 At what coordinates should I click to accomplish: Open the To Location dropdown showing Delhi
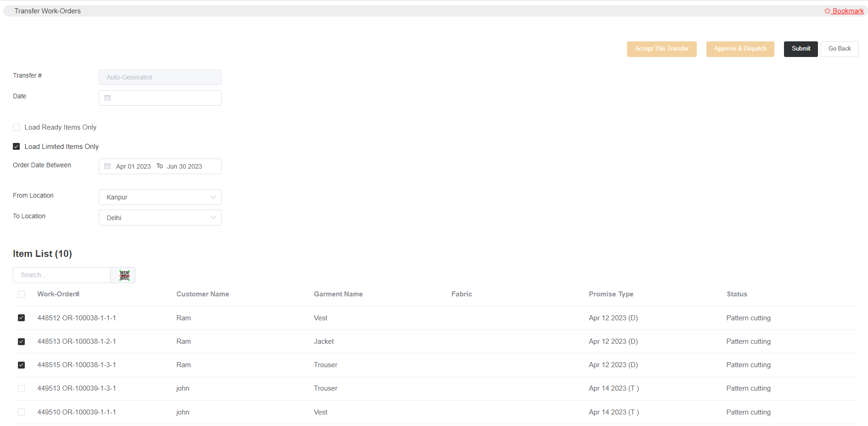pyautogui.click(x=160, y=217)
